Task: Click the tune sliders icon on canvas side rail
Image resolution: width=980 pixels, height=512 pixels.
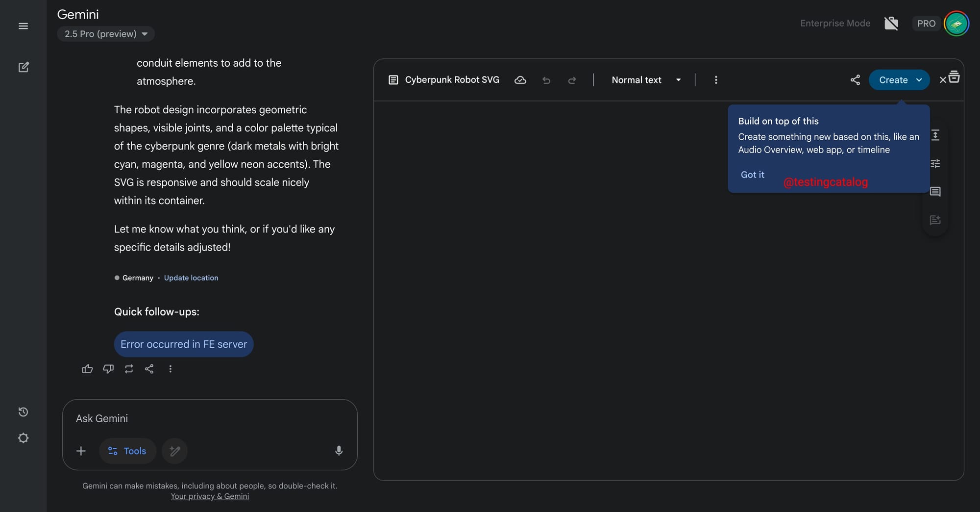Action: pyautogui.click(x=935, y=163)
